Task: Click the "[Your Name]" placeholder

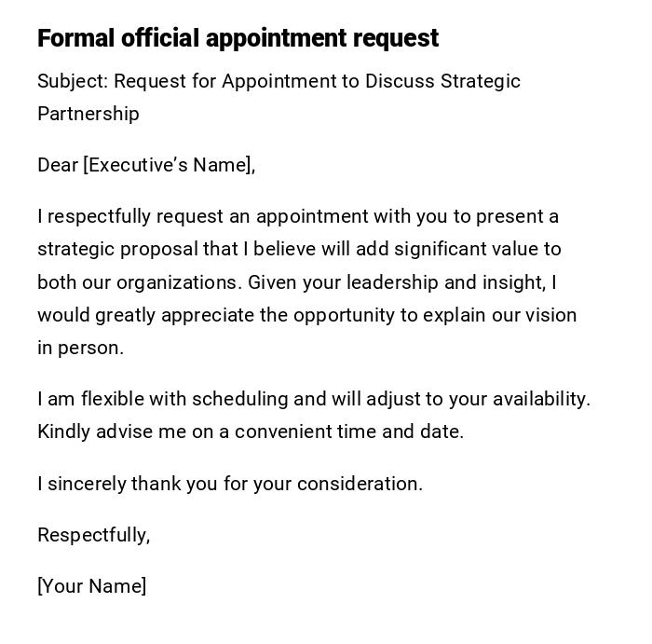Action: pyautogui.click(x=91, y=586)
